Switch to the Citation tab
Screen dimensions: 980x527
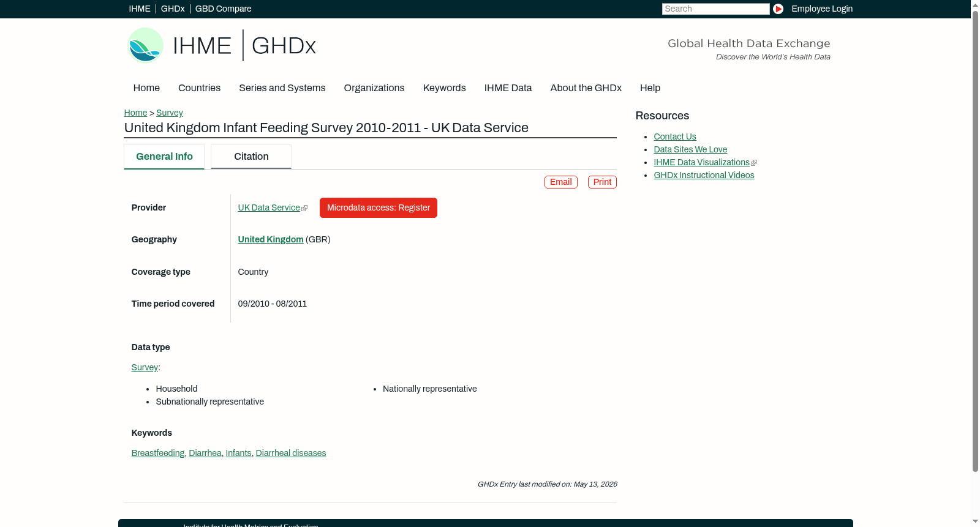click(x=251, y=157)
